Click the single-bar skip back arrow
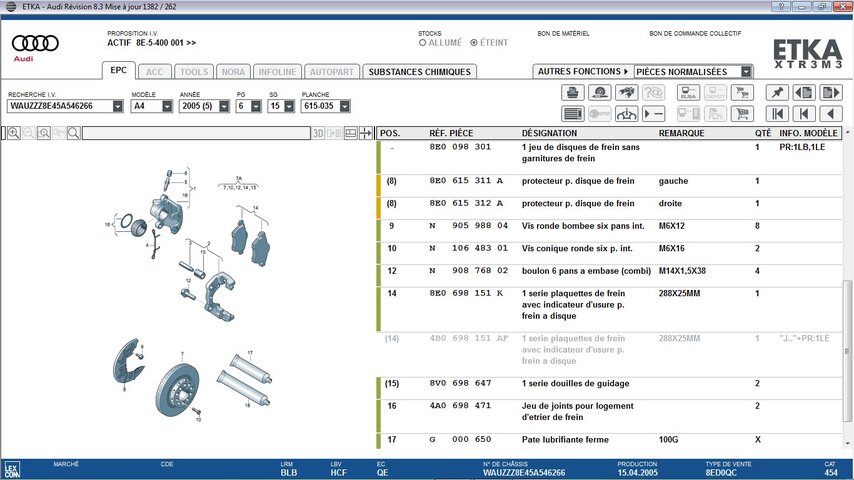The height and width of the screenshot is (480, 854). coord(804,114)
